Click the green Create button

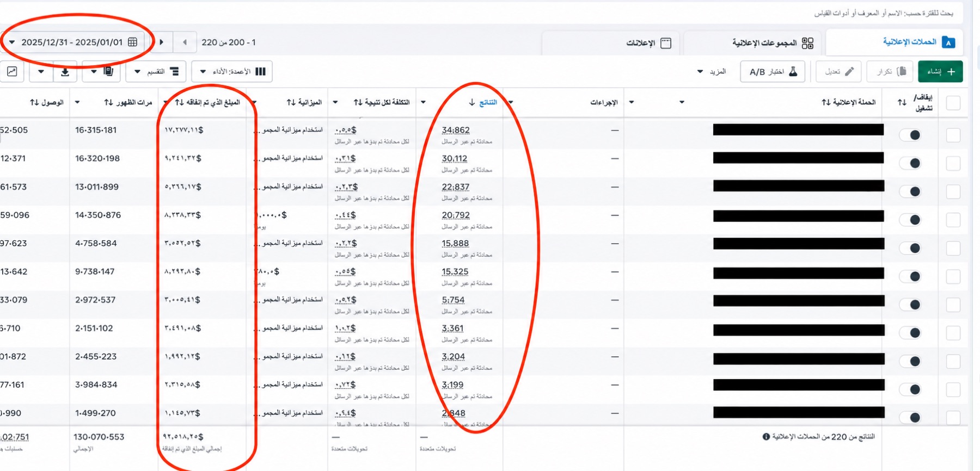click(940, 71)
